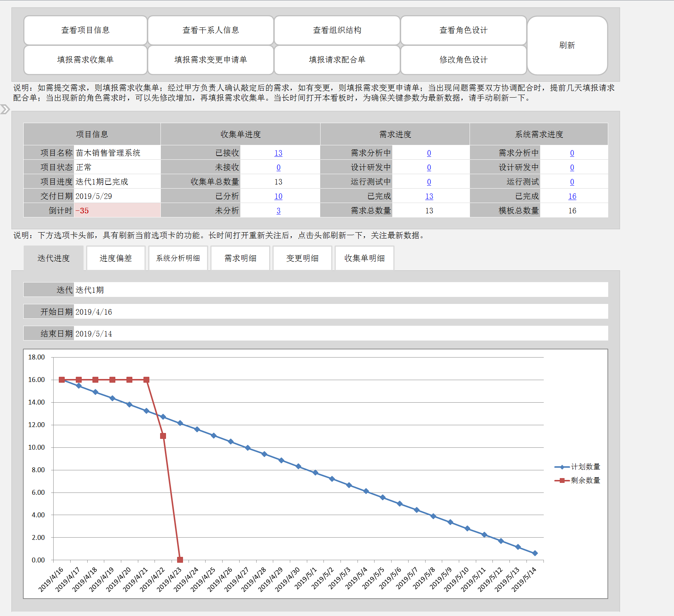Click 查看组织结构 button
Screen dimensions: 674x616
tap(337, 30)
